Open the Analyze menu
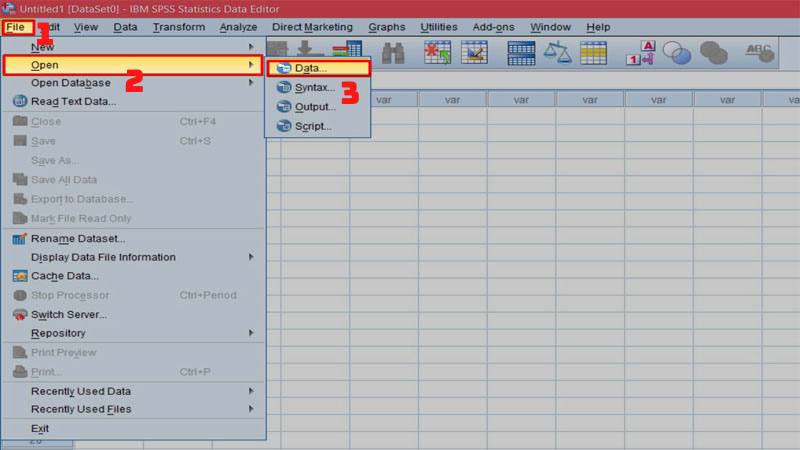The height and width of the screenshot is (450, 800). [238, 27]
